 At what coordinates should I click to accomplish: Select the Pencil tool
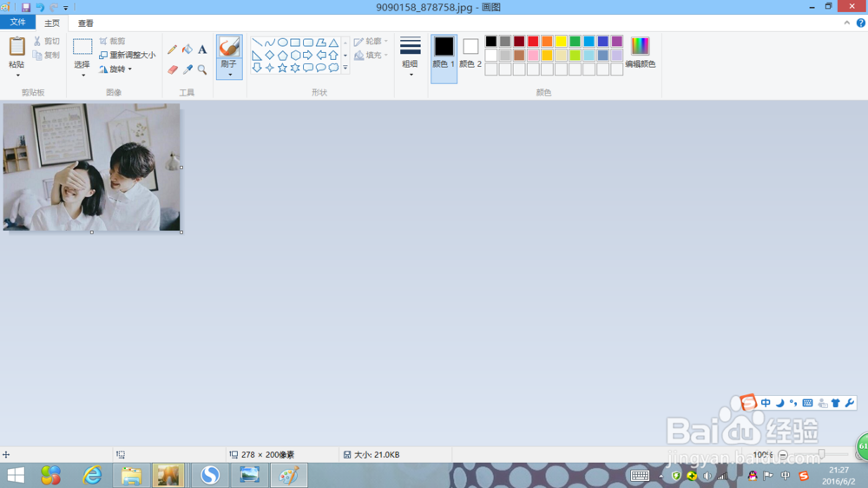(172, 49)
